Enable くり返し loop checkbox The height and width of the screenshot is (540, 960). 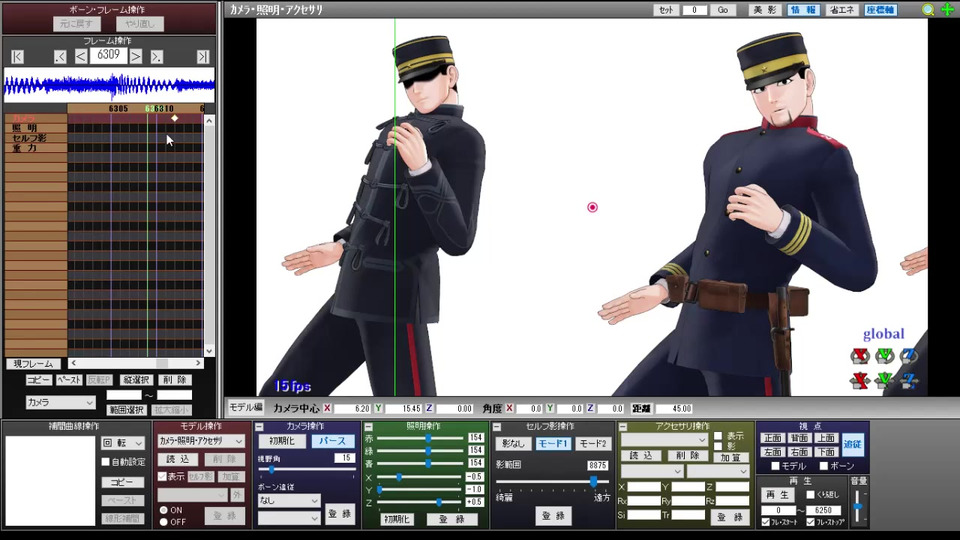point(811,495)
